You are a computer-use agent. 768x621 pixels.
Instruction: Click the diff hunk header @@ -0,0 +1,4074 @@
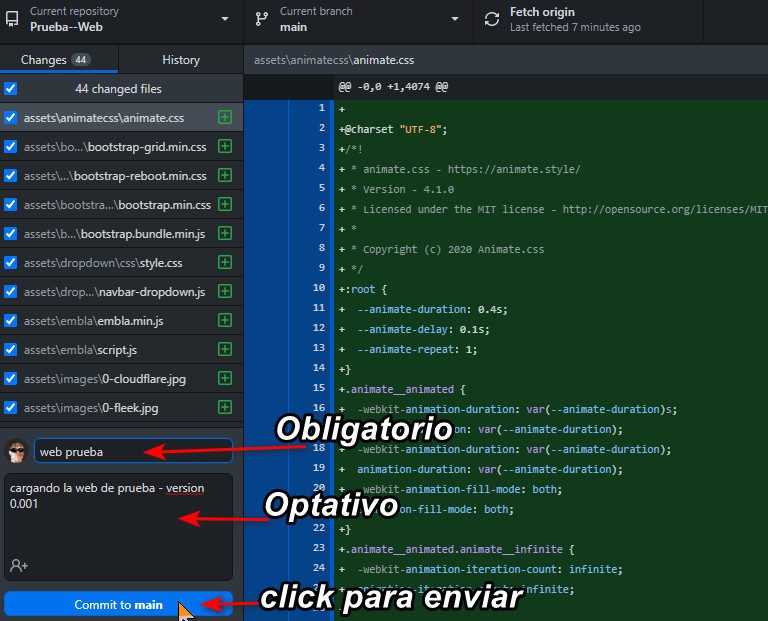(x=393, y=87)
